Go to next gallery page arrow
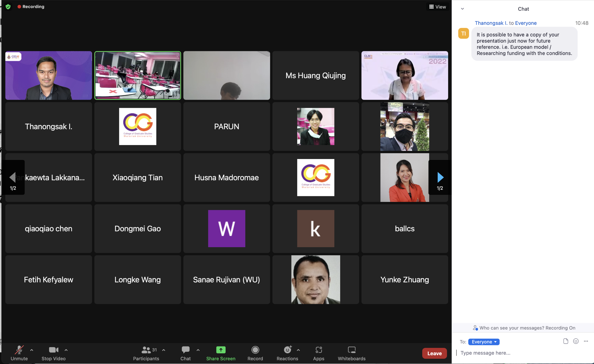594x364 pixels. coord(440,177)
